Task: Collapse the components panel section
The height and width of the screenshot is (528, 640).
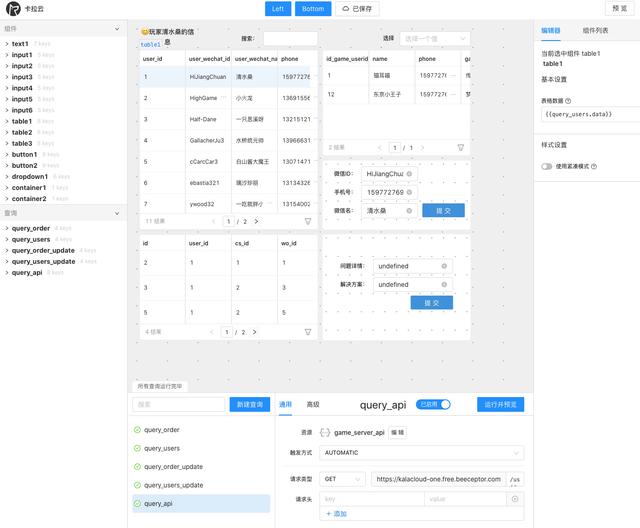Action: (117, 29)
